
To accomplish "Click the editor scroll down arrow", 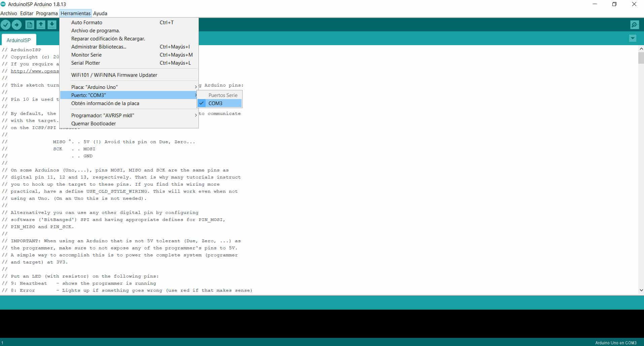I will (x=641, y=290).
